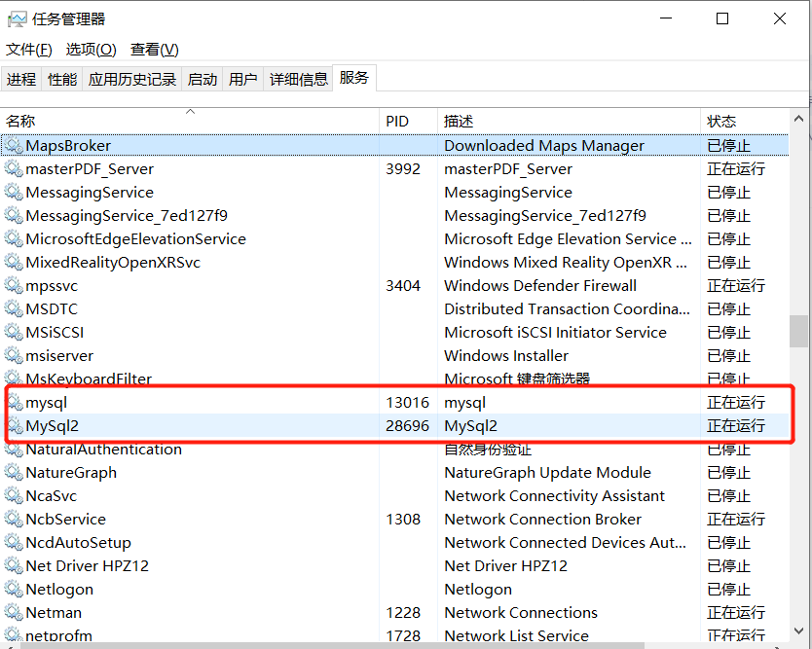Viewport: 812px width, 649px height.
Task: Click PID 3992 cell
Action: click(x=403, y=168)
